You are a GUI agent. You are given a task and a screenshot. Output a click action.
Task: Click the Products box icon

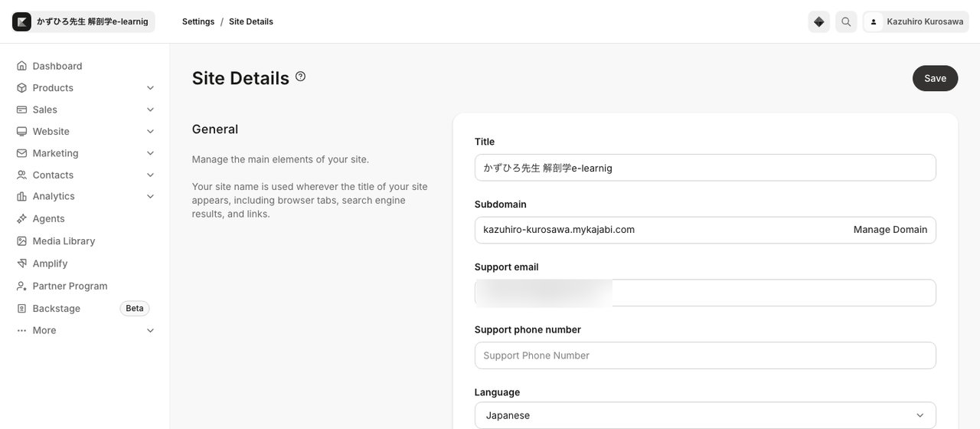(21, 88)
